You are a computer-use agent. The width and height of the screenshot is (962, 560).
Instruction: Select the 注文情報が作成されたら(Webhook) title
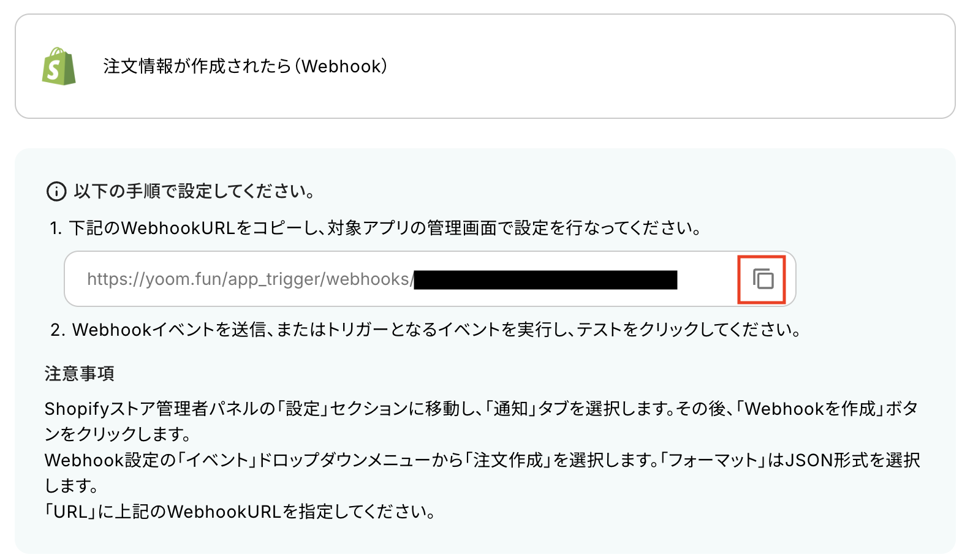click(245, 66)
